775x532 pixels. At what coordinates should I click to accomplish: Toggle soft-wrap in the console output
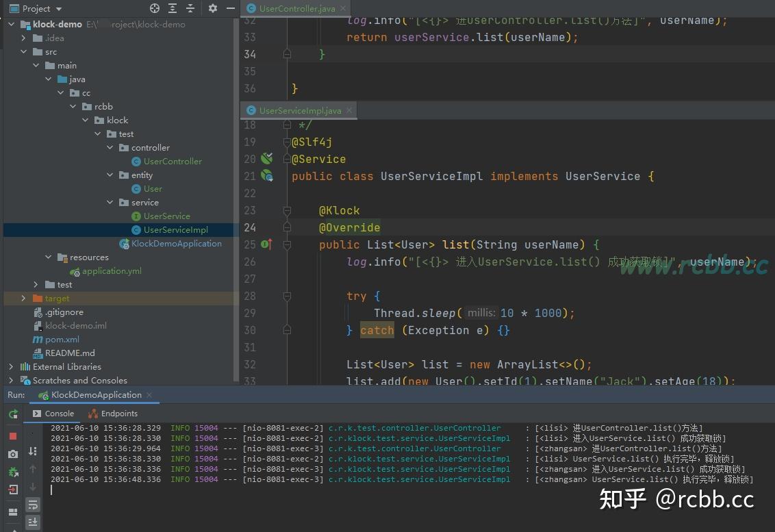pos(32,505)
